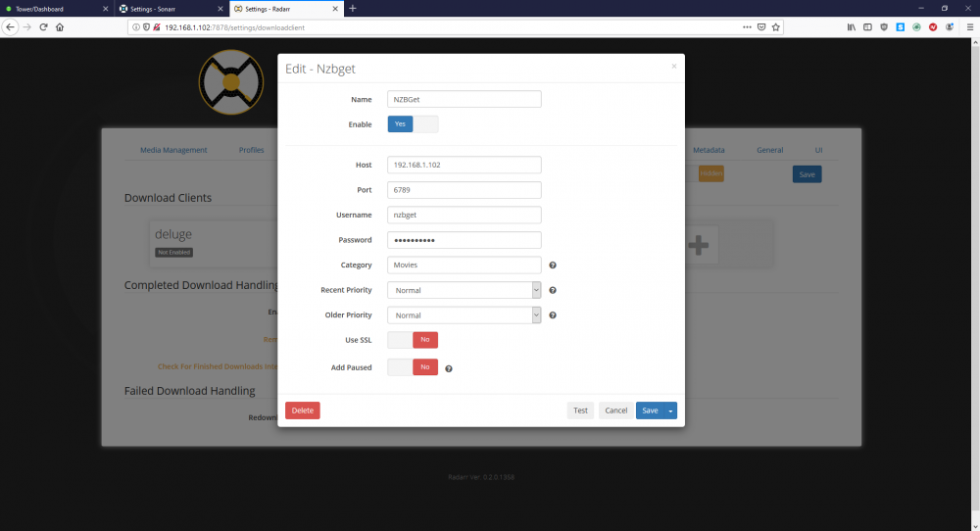Click the Category input field
Image resolution: width=980 pixels, height=531 pixels.
click(464, 265)
